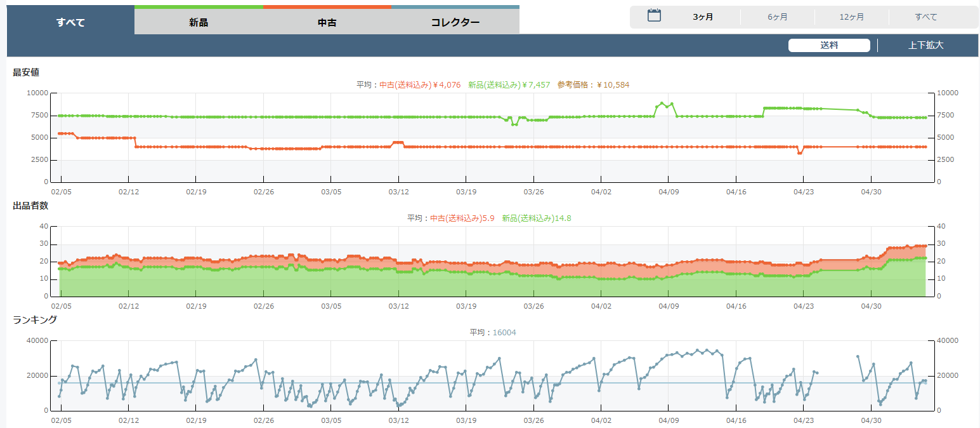Image resolution: width=980 pixels, height=428 pixels.
Task: Click the 最安値 chart title
Action: pos(26,72)
